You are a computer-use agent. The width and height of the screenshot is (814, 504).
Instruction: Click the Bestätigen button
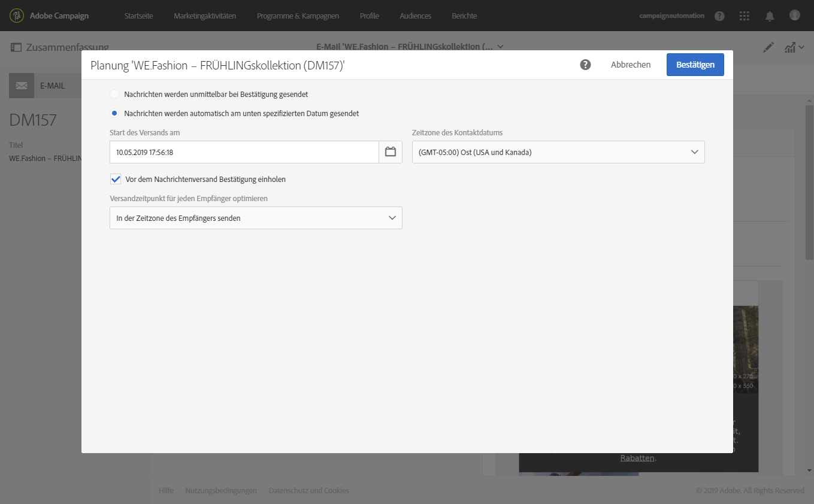click(x=695, y=65)
